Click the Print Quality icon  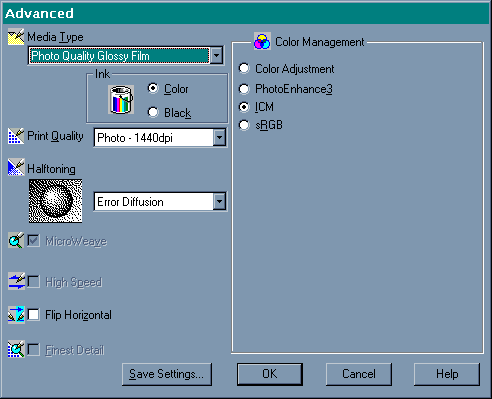[x=16, y=136]
